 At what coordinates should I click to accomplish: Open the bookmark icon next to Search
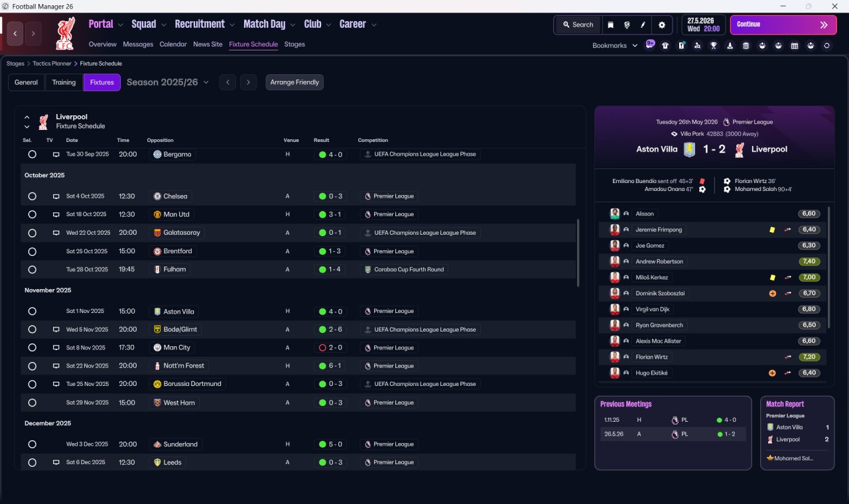point(610,25)
